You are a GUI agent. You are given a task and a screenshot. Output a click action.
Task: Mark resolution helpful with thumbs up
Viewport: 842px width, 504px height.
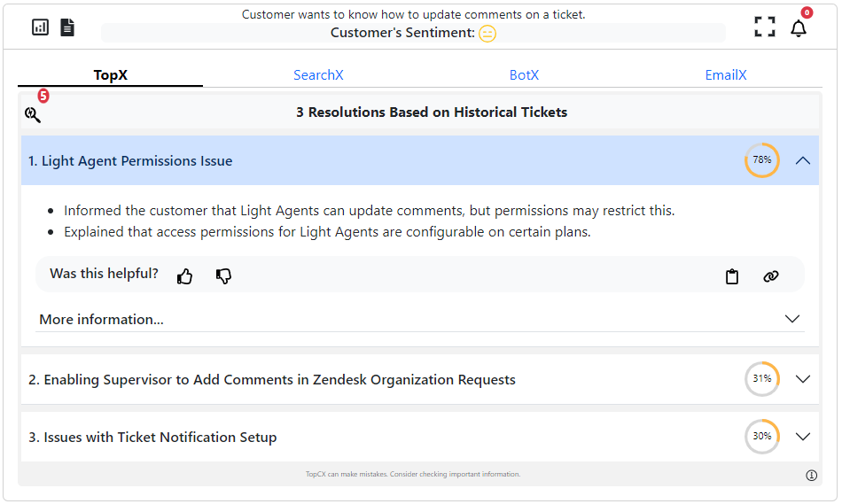pyautogui.click(x=184, y=276)
